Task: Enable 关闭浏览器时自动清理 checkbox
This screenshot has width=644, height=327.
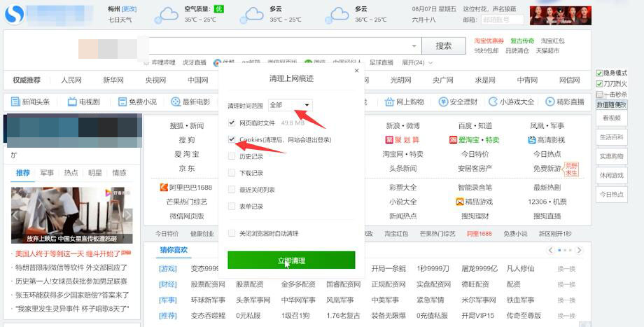Action: click(x=232, y=233)
